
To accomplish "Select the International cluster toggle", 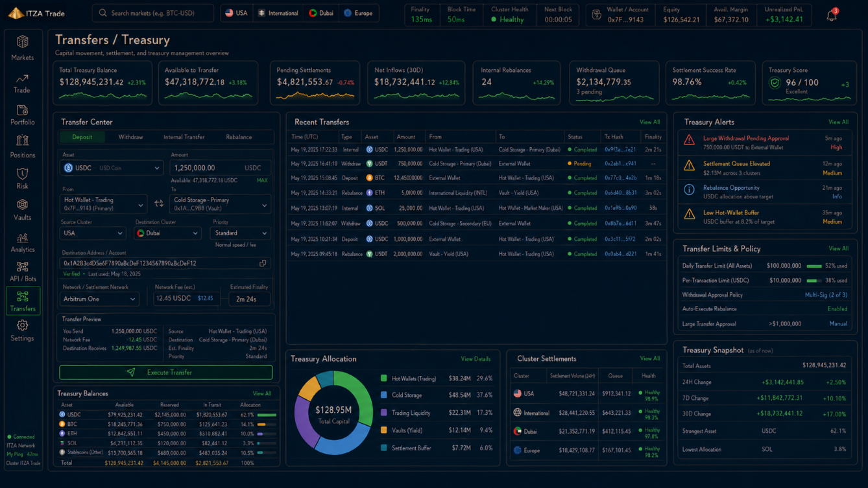I will (278, 13).
